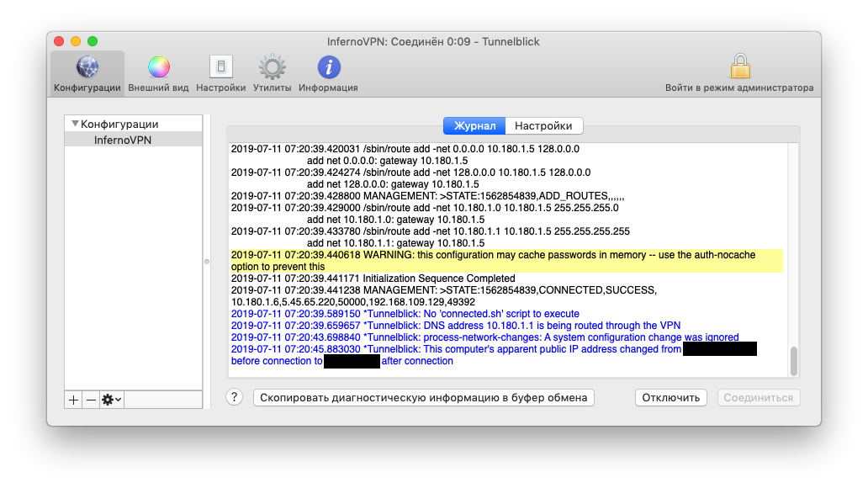
Task: Minimize the window with yellow button
Action: (x=76, y=41)
